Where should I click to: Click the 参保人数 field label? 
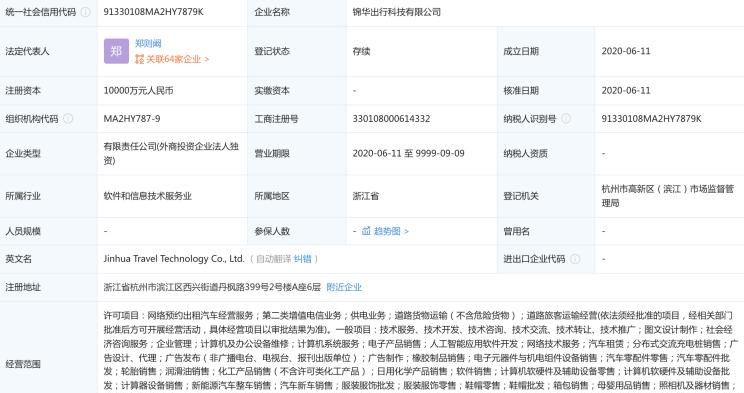coord(272,231)
